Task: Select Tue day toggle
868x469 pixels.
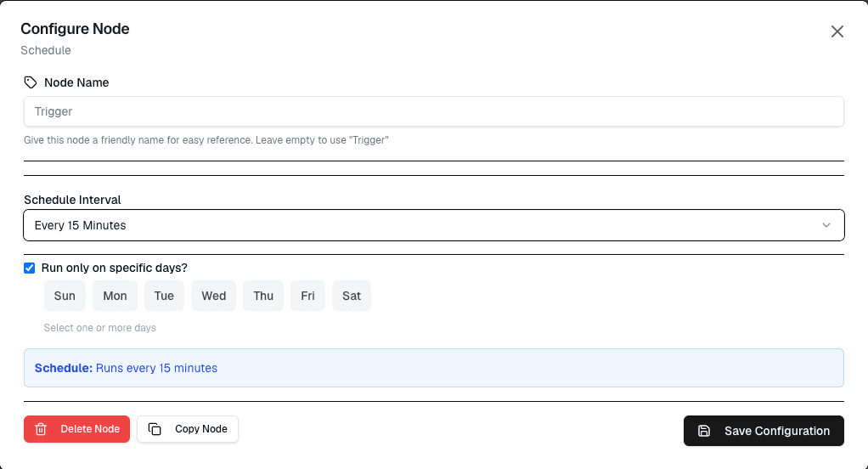Action: pyautogui.click(x=164, y=296)
